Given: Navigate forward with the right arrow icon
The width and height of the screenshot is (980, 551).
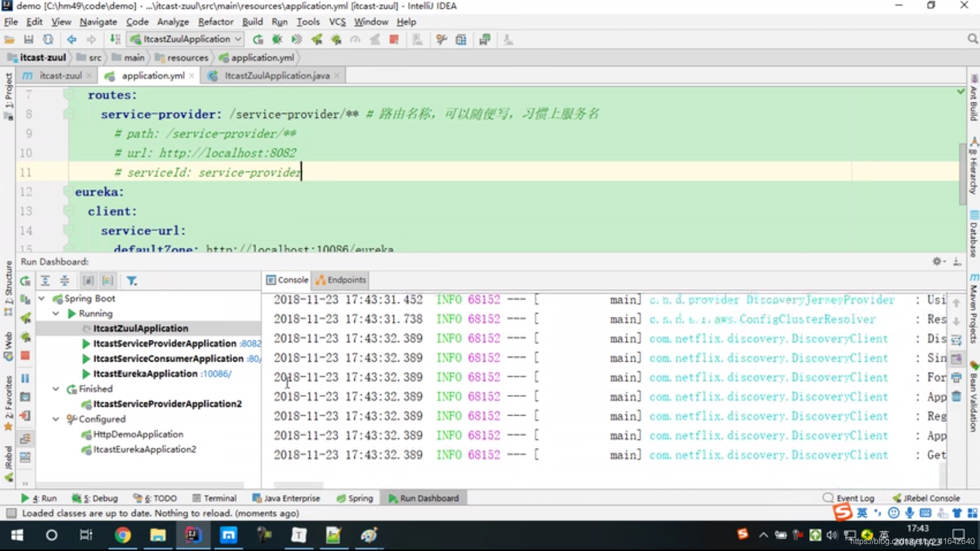Looking at the screenshot, I should click(x=91, y=39).
